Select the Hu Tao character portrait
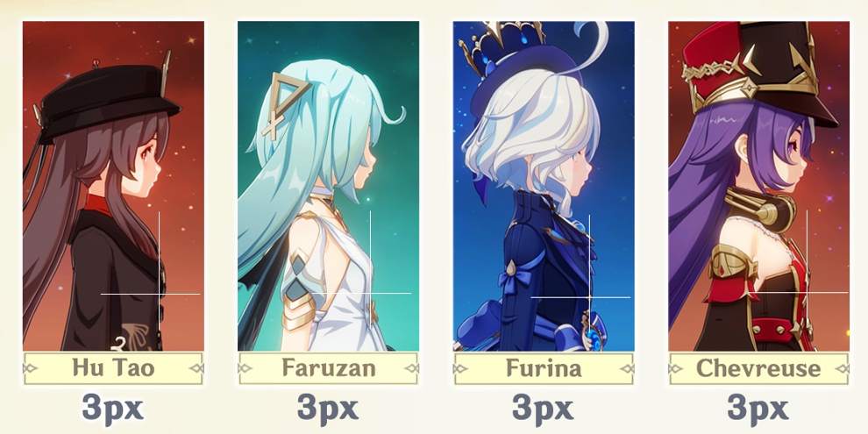 [113, 186]
